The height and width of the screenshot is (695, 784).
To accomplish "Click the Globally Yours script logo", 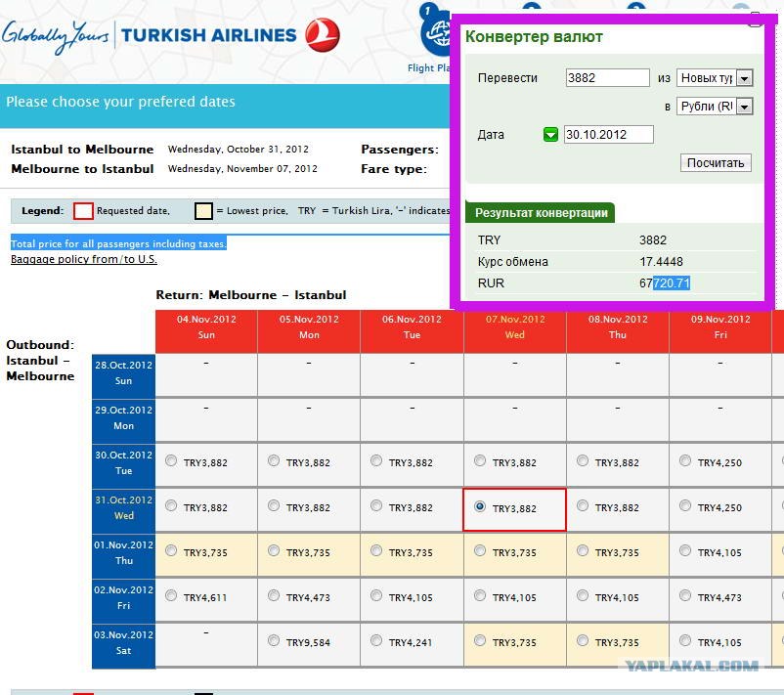I will [x=55, y=36].
